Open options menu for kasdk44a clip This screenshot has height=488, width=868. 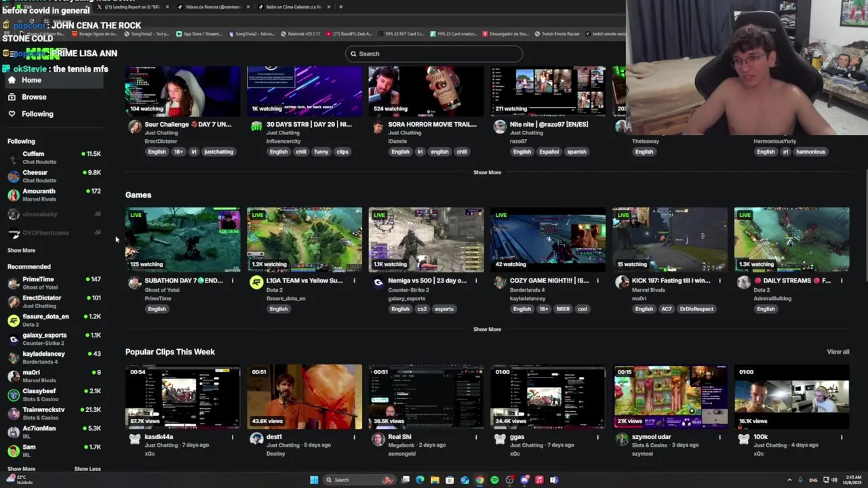click(x=233, y=437)
